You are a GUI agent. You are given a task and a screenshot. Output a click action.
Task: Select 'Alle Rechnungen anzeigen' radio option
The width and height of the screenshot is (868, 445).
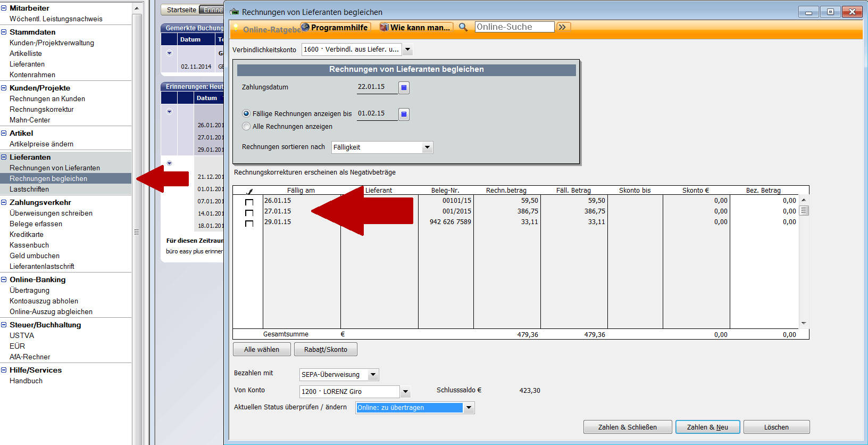tap(246, 127)
